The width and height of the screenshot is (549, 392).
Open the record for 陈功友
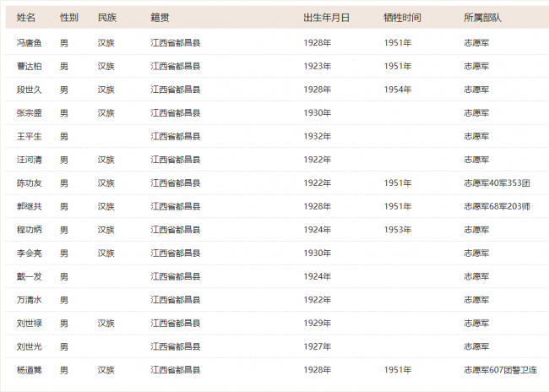(29, 182)
